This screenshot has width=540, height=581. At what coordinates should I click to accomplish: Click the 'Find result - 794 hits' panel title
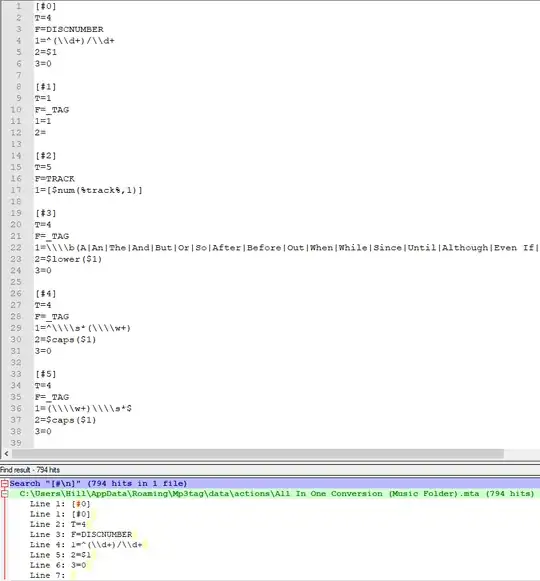coord(30,470)
